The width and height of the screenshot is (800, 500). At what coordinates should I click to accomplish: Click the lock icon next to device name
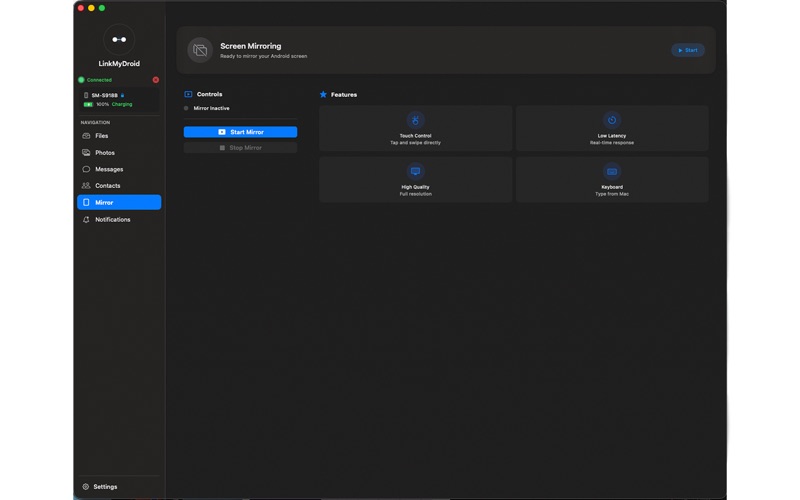click(122, 95)
